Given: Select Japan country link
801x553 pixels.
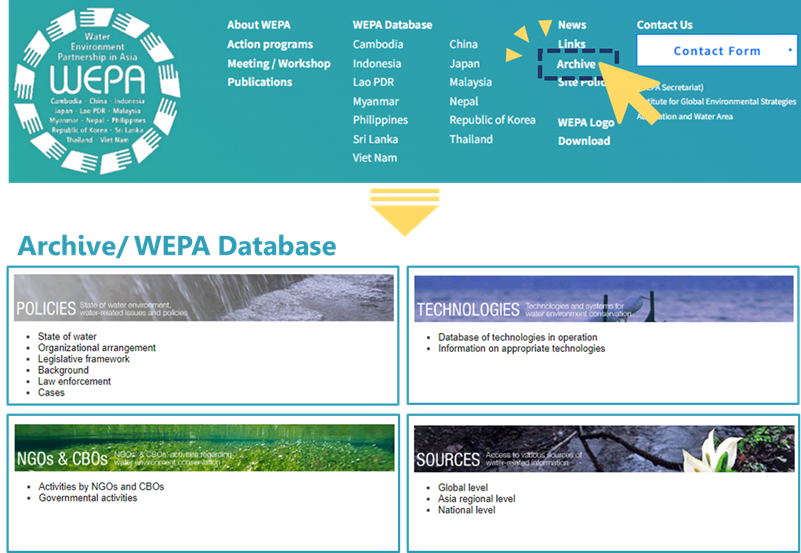Looking at the screenshot, I should tap(464, 63).
